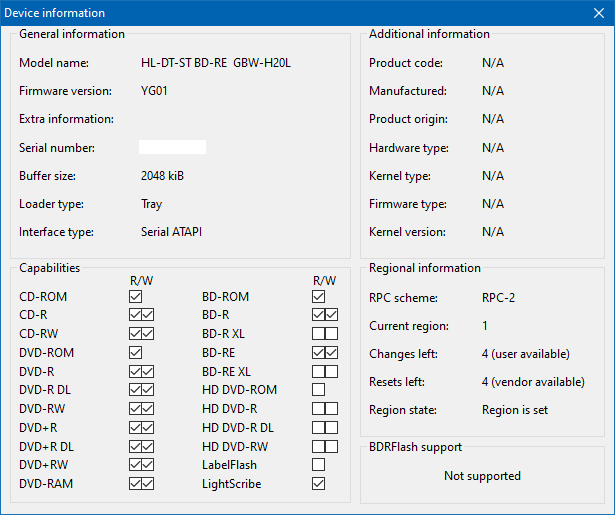Select buffer size value '2048 kiB'
This screenshot has height=515, width=615.
[x=162, y=175]
